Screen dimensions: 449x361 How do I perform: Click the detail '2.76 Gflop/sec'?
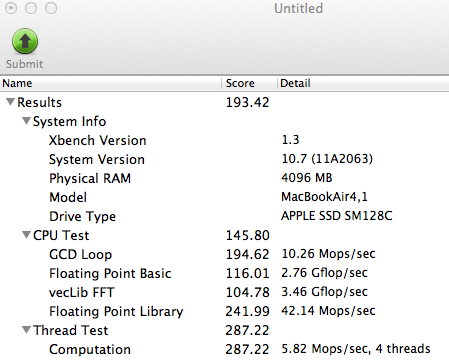click(324, 273)
